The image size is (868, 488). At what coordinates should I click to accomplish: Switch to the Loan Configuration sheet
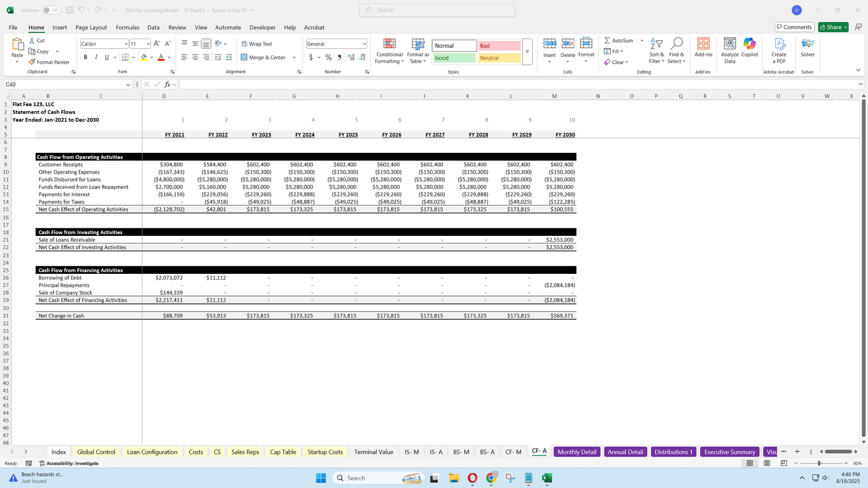point(152,452)
